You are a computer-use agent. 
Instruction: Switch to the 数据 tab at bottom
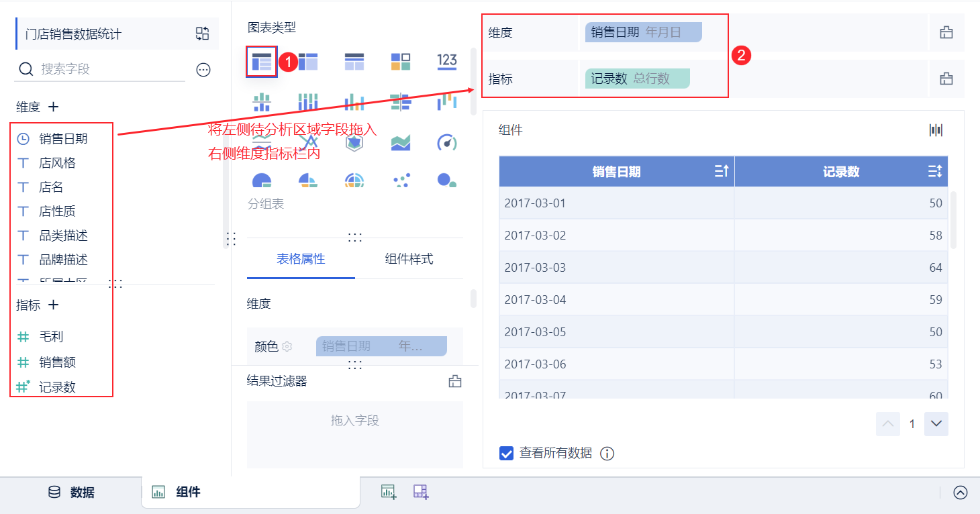tap(71, 493)
